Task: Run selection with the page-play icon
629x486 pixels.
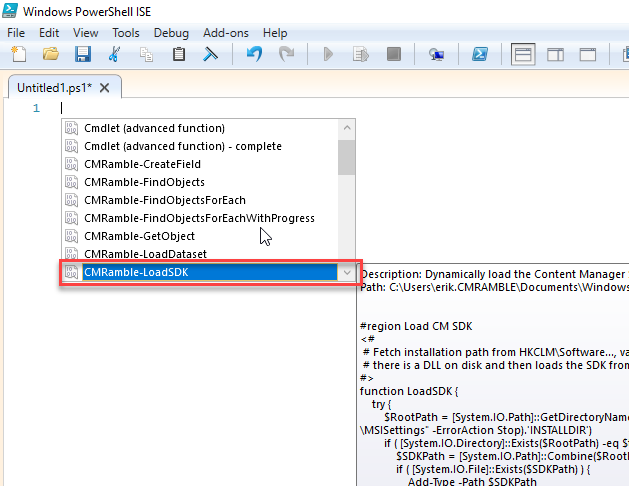Action: coord(361,54)
